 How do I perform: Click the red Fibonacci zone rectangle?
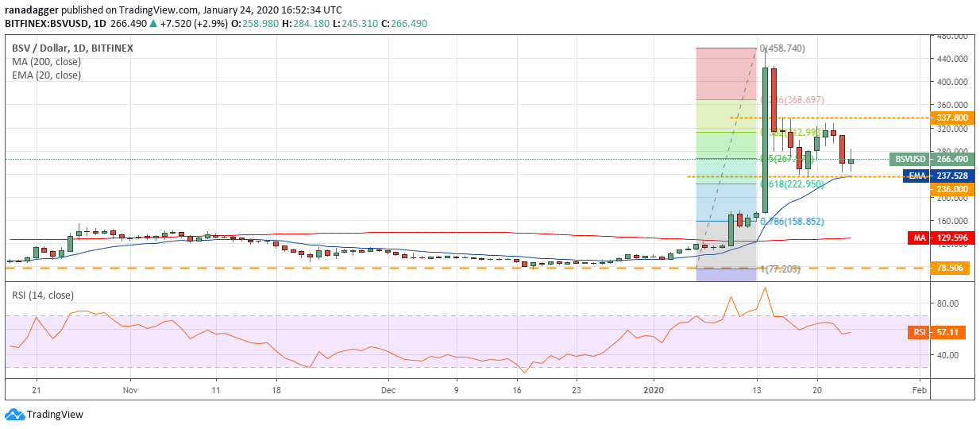coord(726,73)
